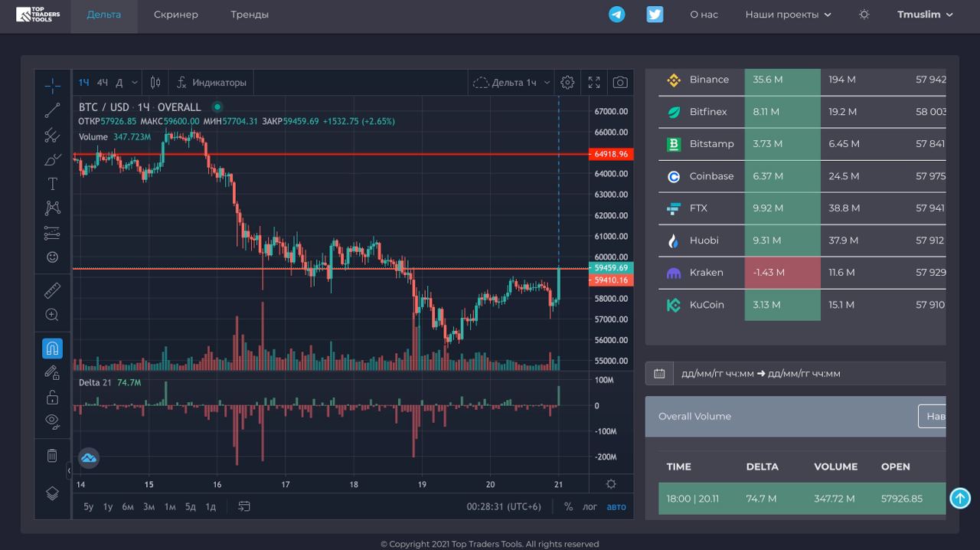Open time axis settings gear
Screen dimensions: 980x550
[611, 484]
